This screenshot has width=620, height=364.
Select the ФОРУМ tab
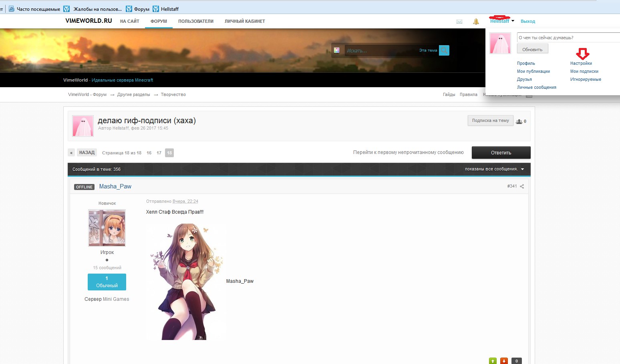pos(159,21)
